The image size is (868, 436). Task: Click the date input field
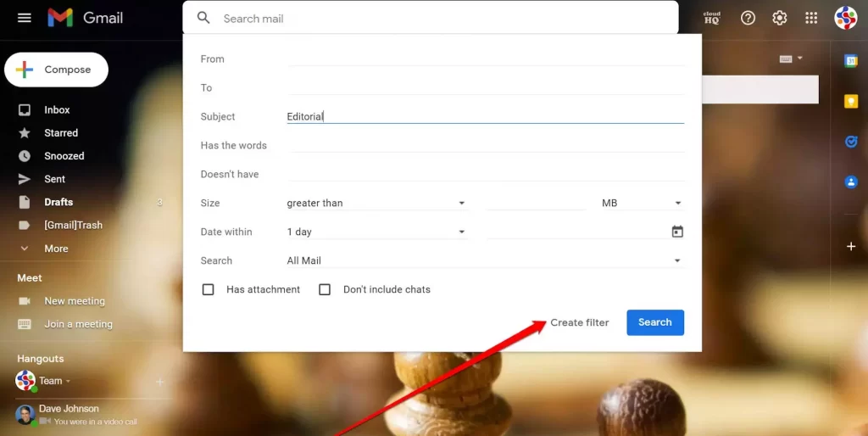(x=577, y=232)
